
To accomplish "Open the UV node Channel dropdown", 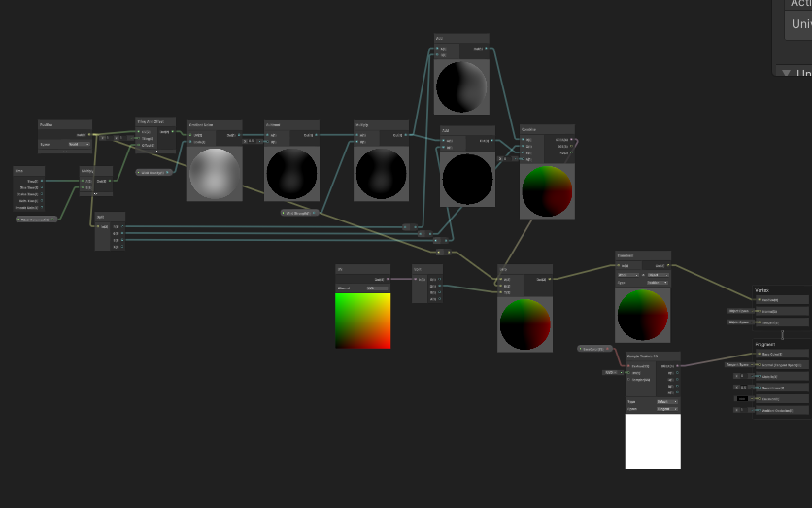I will [x=376, y=288].
